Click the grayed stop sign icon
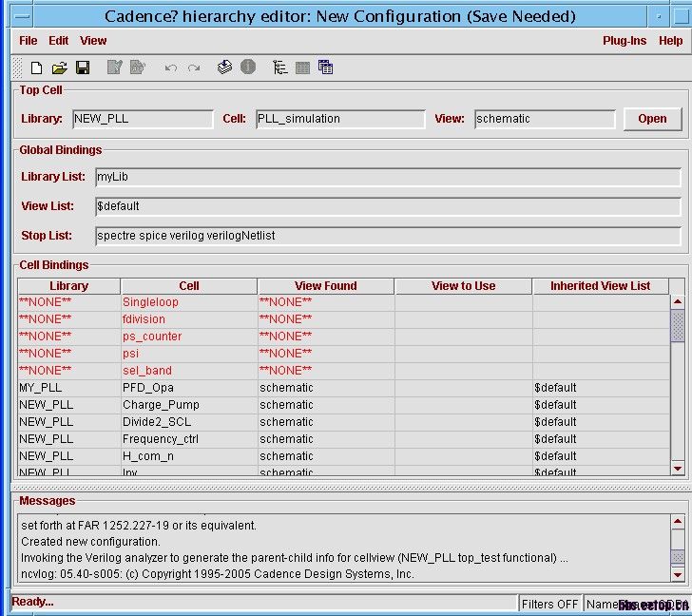692x616 pixels. coord(248,67)
